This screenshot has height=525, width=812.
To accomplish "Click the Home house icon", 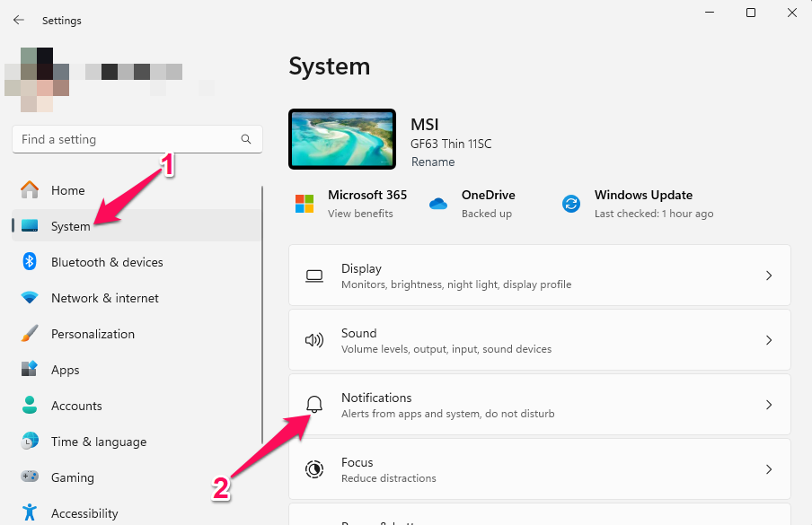I will pyautogui.click(x=30, y=190).
